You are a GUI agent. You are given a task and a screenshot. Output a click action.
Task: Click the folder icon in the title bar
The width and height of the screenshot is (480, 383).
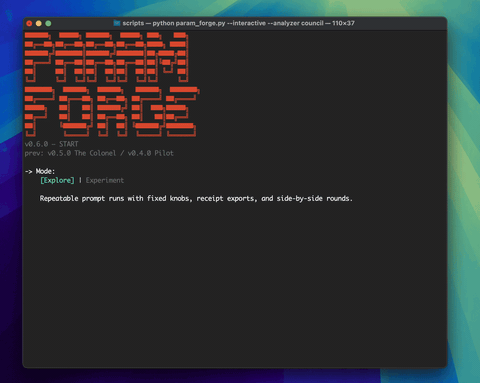tap(117, 23)
